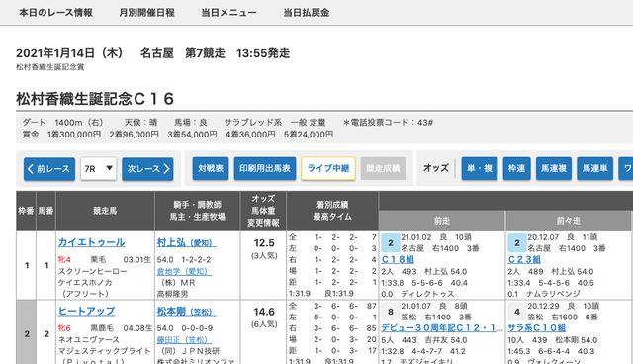Select dam name マジェスティックブライト

105,351
